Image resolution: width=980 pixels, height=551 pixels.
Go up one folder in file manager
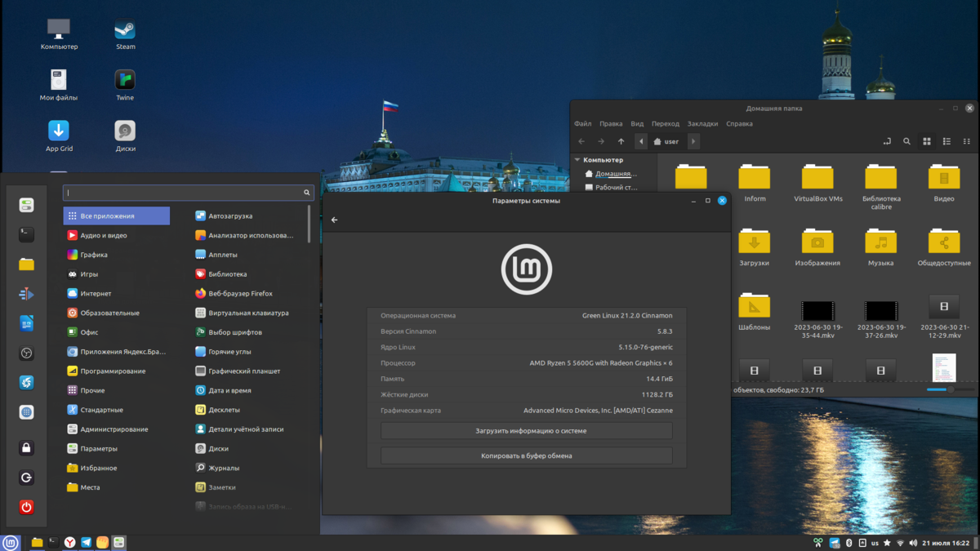621,141
